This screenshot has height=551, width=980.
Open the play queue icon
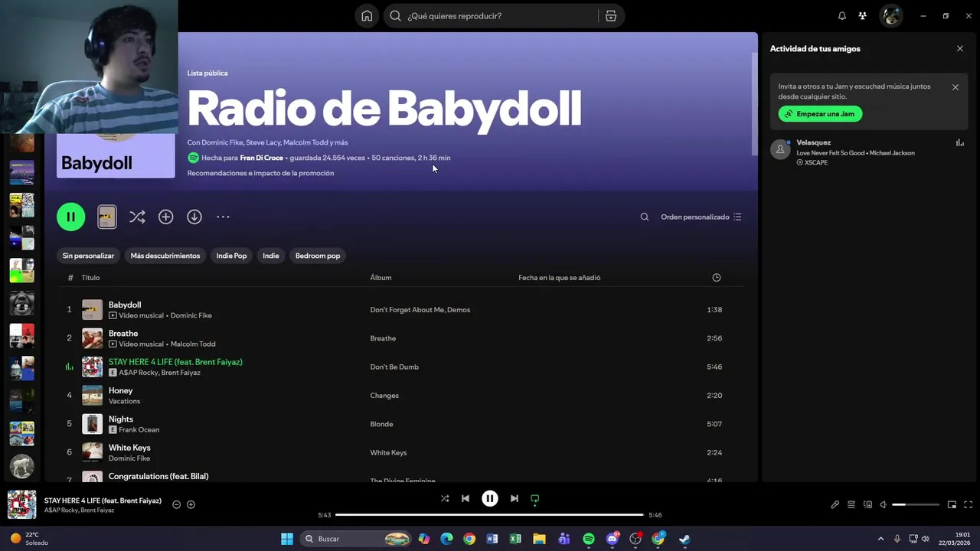tap(851, 504)
